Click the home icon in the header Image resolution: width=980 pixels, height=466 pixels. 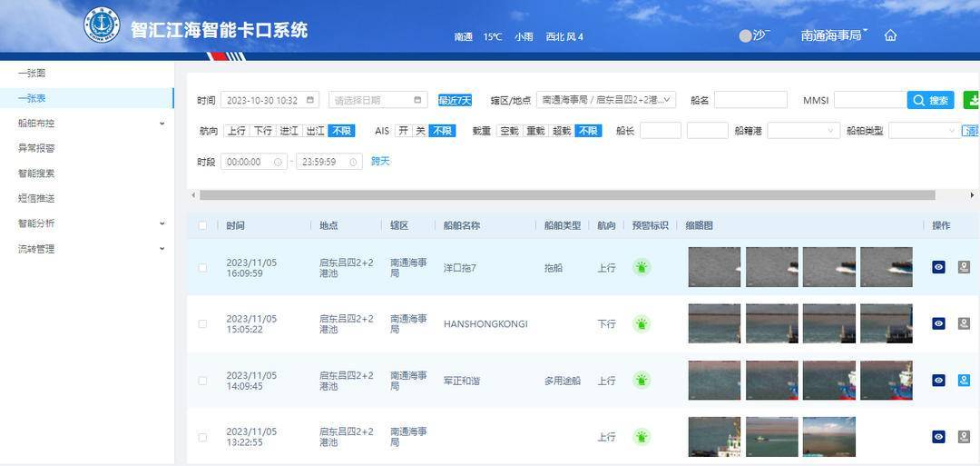tap(890, 35)
